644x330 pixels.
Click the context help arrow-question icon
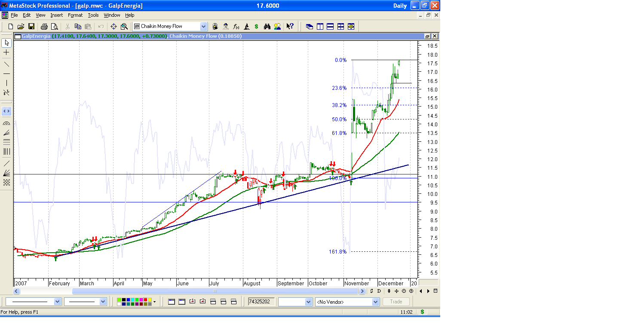click(290, 26)
